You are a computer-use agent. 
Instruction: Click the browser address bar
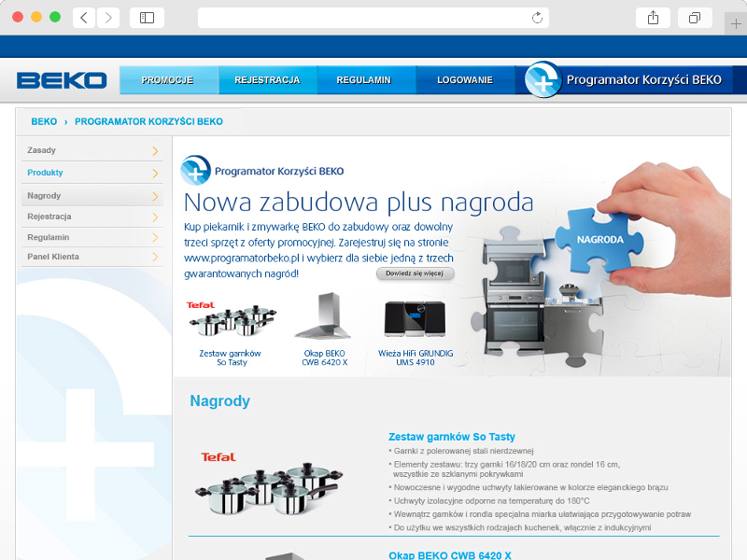pyautogui.click(x=373, y=18)
